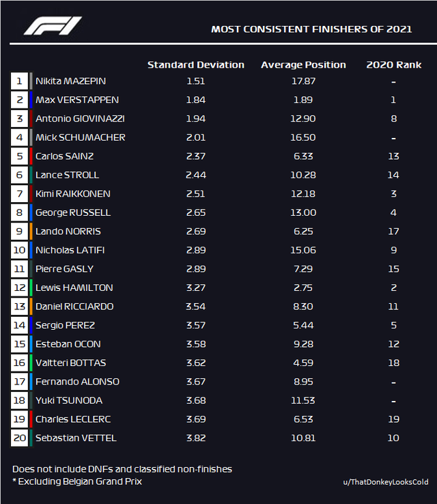Click the Charles LECLERC driver name

[73, 419]
